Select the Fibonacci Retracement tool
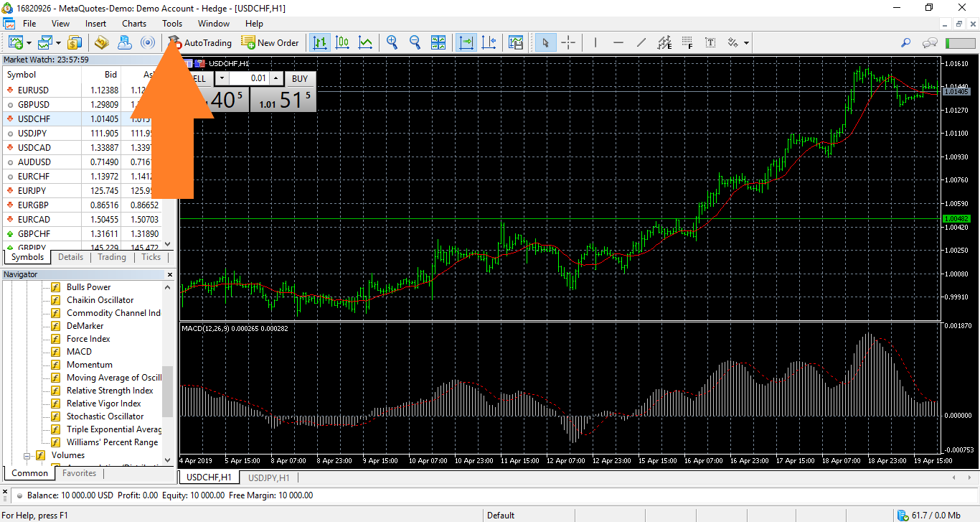980x522 pixels. pyautogui.click(x=687, y=42)
